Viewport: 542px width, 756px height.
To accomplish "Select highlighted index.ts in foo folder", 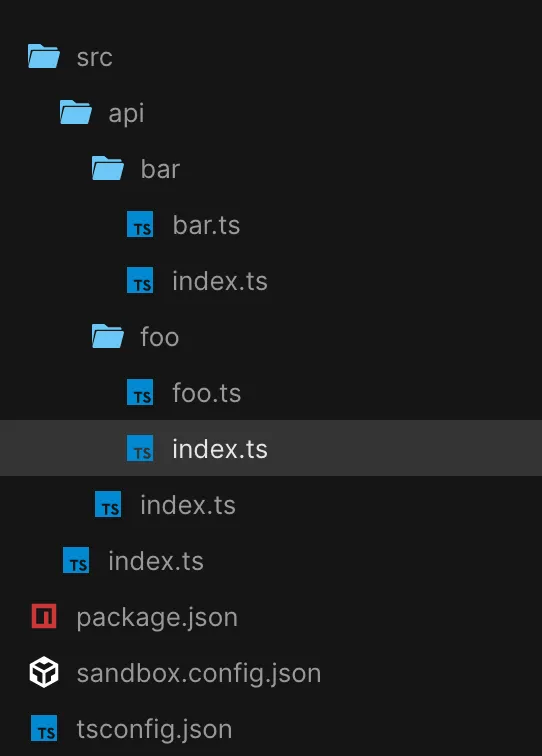I will (x=271, y=448).
